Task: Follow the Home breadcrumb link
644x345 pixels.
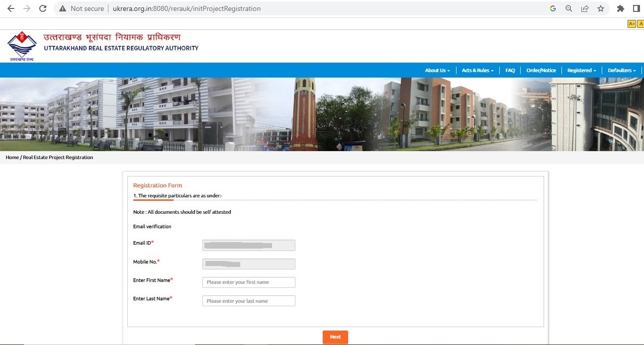Action: coord(12,157)
